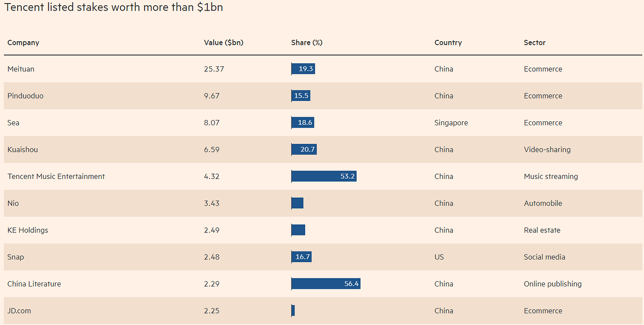Screen dimensions: 644x325
Task: Click JD.com's value 2.25
Action: tap(211, 311)
